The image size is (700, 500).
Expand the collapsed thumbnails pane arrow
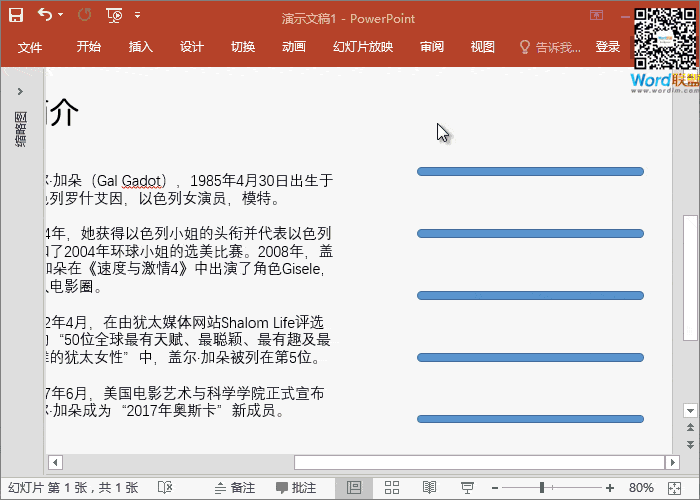(x=20, y=91)
